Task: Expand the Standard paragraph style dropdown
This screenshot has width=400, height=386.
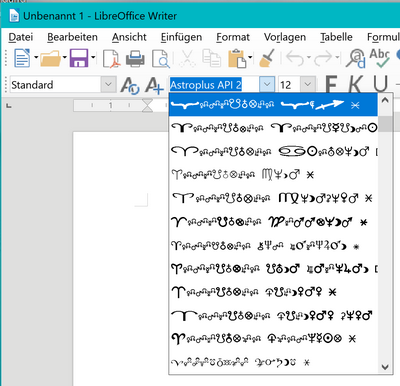Action: pos(108,84)
